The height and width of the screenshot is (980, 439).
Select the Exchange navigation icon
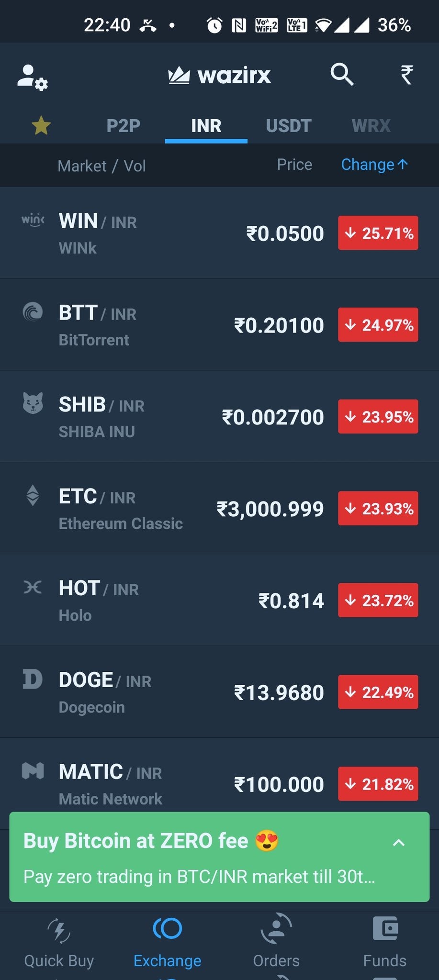(x=168, y=929)
